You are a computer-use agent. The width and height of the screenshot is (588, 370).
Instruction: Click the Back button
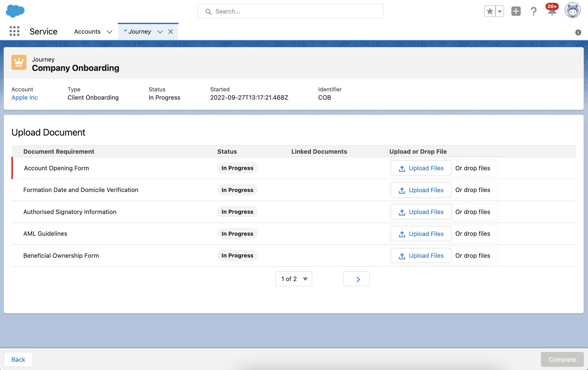point(18,359)
